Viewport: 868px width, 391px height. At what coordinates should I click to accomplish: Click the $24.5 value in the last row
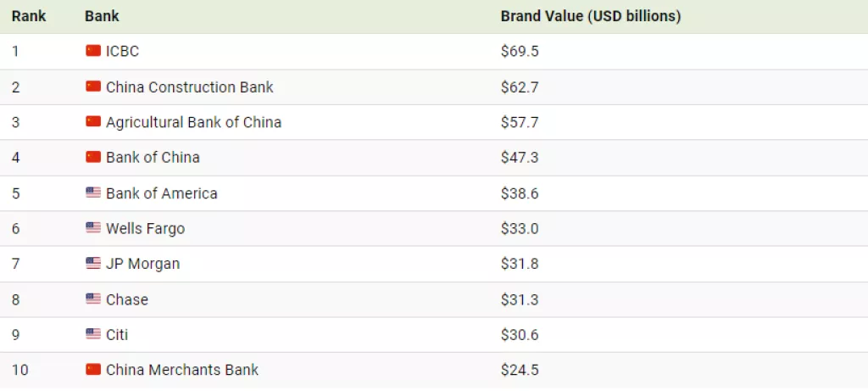tap(520, 370)
